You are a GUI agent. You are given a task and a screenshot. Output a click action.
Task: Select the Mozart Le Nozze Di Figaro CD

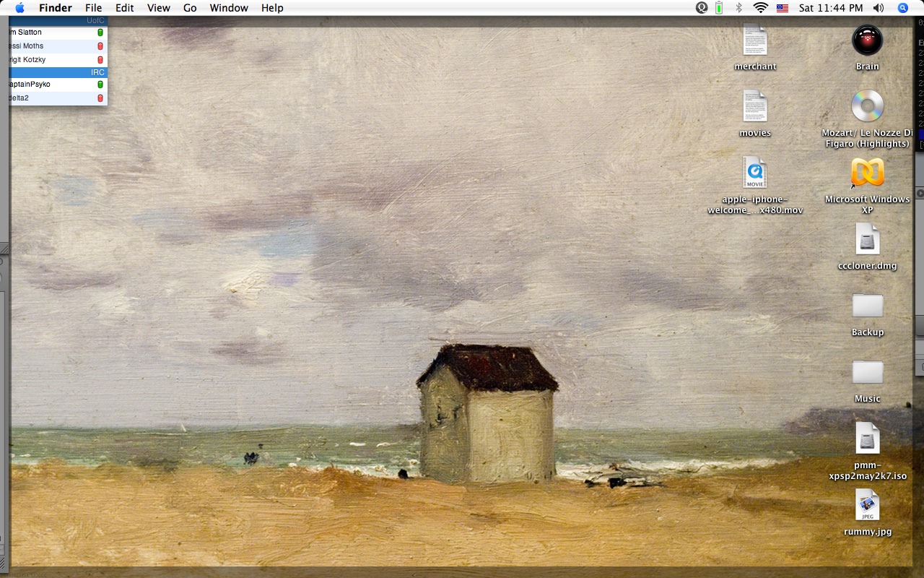point(867,106)
